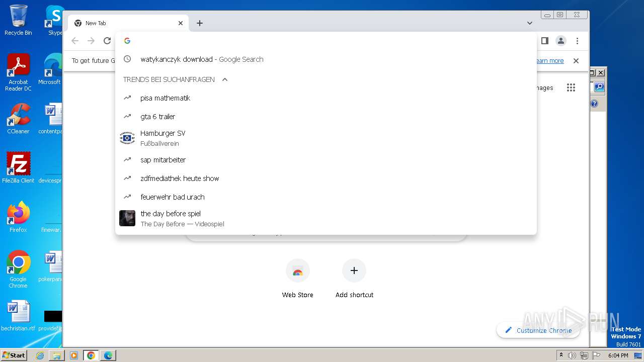Select suggestion watykanczyk download
Image resolution: width=644 pixels, height=362 pixels.
326,59
